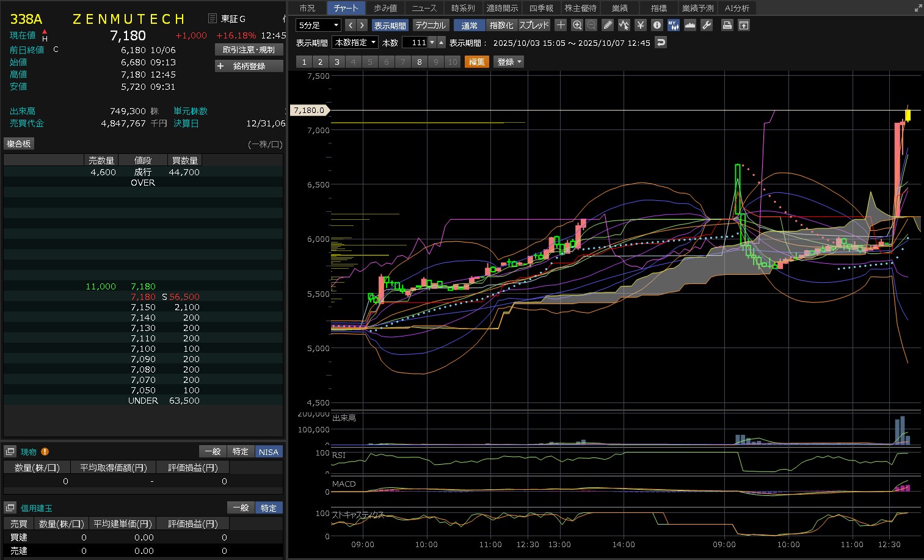Viewport: 924px width, 560px height.
Task: Open the 5分足 timeframe dropdown
Action: point(318,25)
